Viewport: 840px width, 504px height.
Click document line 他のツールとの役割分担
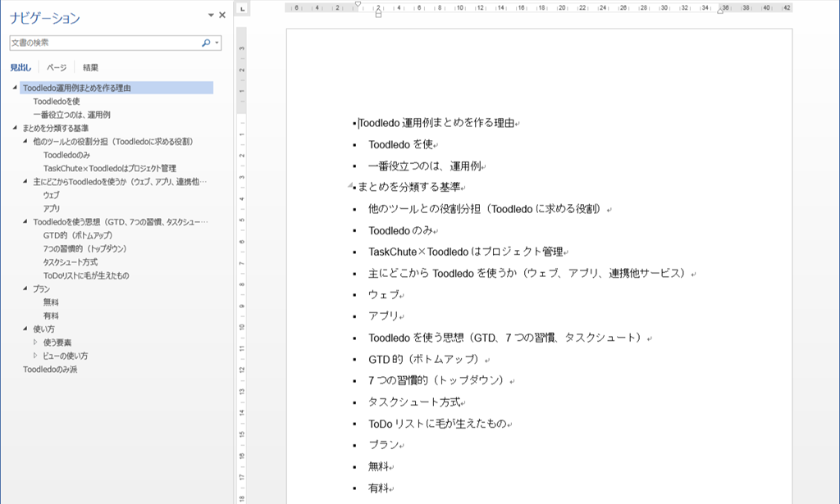point(486,209)
